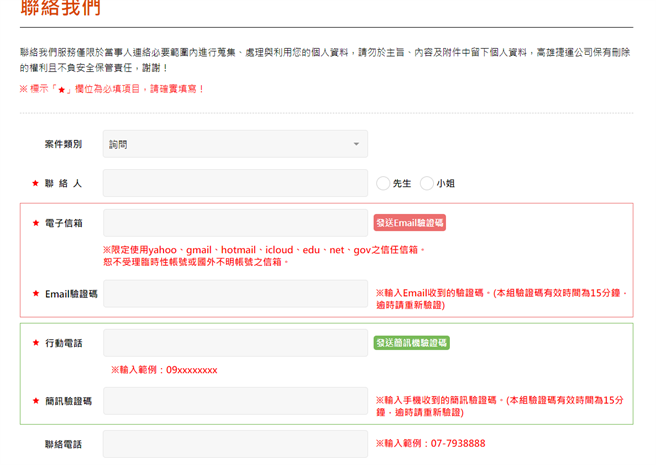Image resolution: width=656 pixels, height=465 pixels.
Task: Click the Email驗證碼 field label
Action: pos(72,294)
